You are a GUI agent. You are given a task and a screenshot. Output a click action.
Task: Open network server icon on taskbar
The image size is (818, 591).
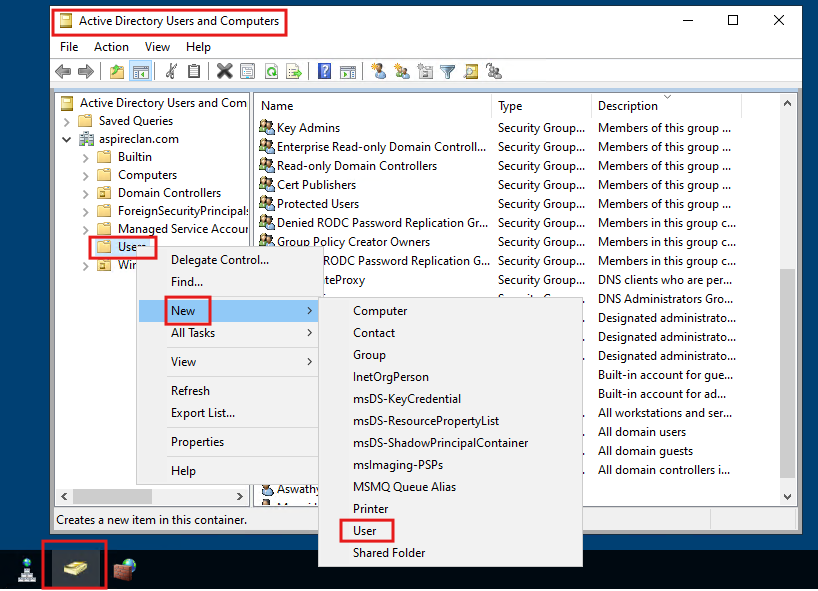(x=27, y=570)
